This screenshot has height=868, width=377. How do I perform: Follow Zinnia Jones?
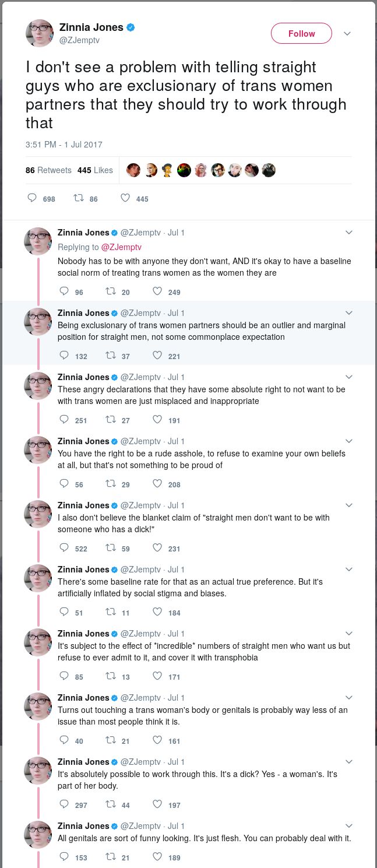(301, 34)
